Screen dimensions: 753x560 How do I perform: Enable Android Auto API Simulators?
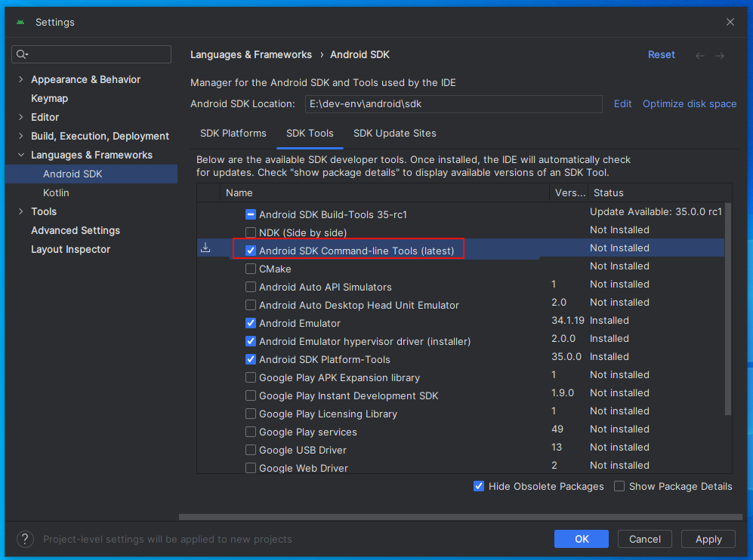click(x=251, y=287)
